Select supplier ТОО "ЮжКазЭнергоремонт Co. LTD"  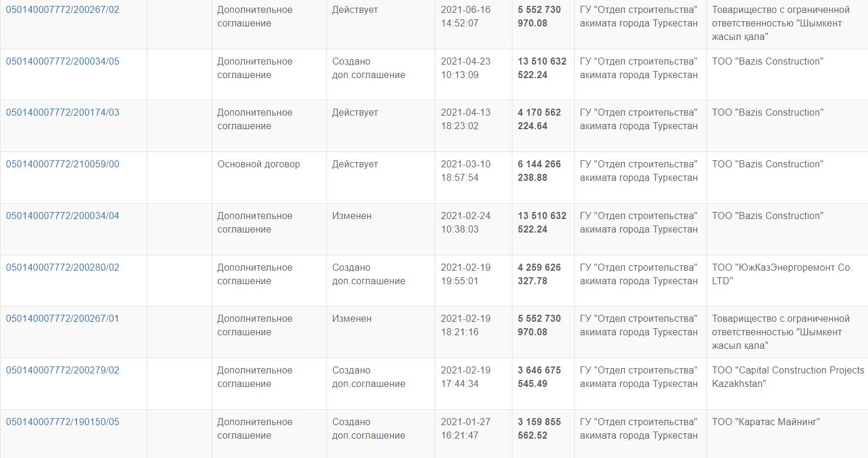782,274
